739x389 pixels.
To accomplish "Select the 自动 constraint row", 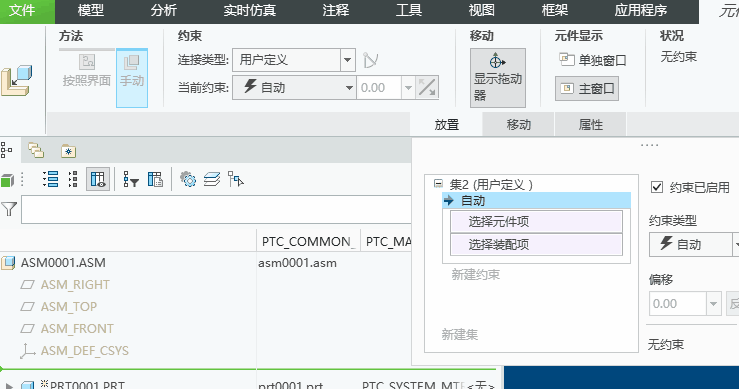I will [536, 200].
